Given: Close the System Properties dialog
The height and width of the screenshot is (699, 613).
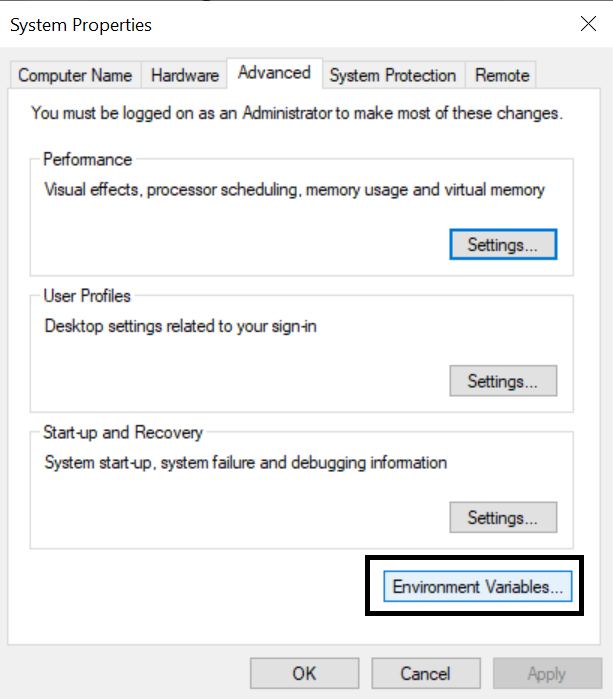Looking at the screenshot, I should click(588, 24).
